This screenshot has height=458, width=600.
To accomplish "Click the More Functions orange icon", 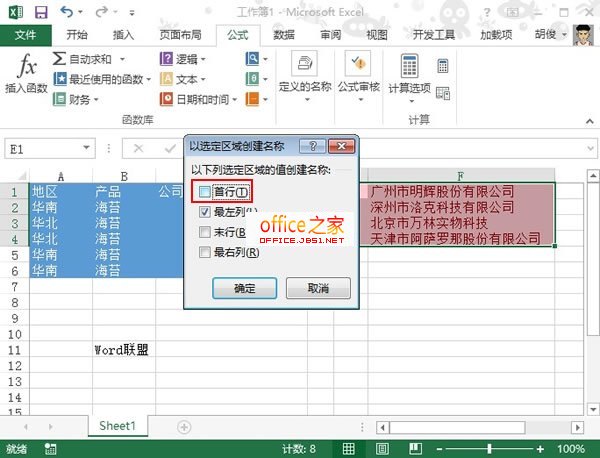I will click(x=252, y=99).
